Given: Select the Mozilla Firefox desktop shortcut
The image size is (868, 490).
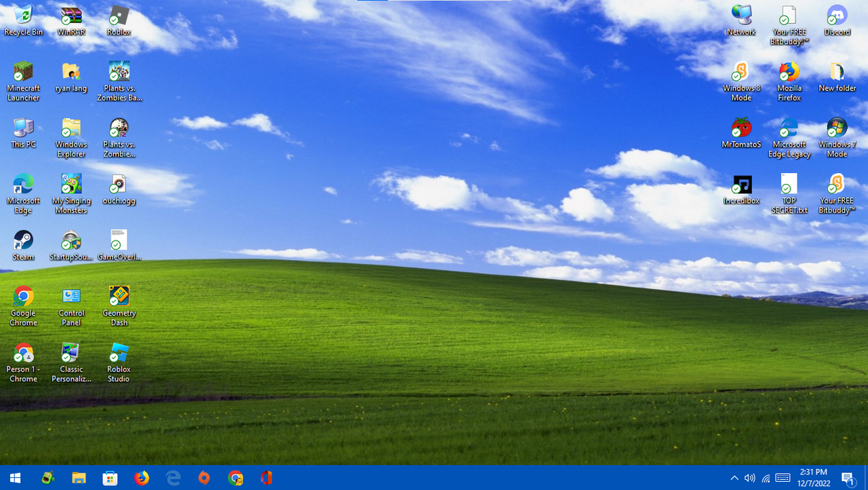Looking at the screenshot, I should [789, 81].
